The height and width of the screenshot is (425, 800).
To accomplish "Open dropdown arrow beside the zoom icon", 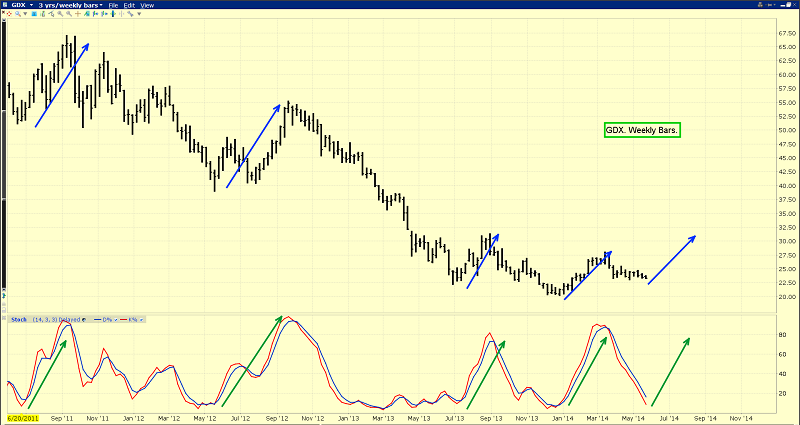I will point(25,13).
